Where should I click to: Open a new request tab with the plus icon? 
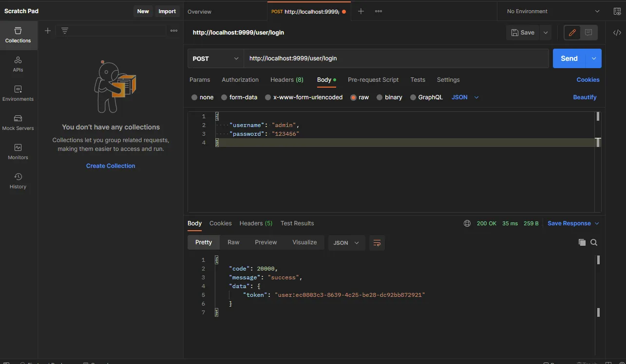tap(361, 11)
